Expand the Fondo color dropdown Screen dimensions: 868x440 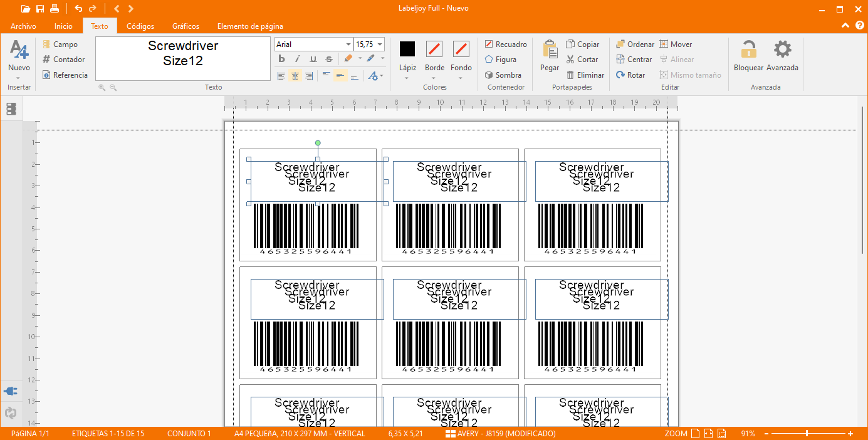(x=461, y=78)
